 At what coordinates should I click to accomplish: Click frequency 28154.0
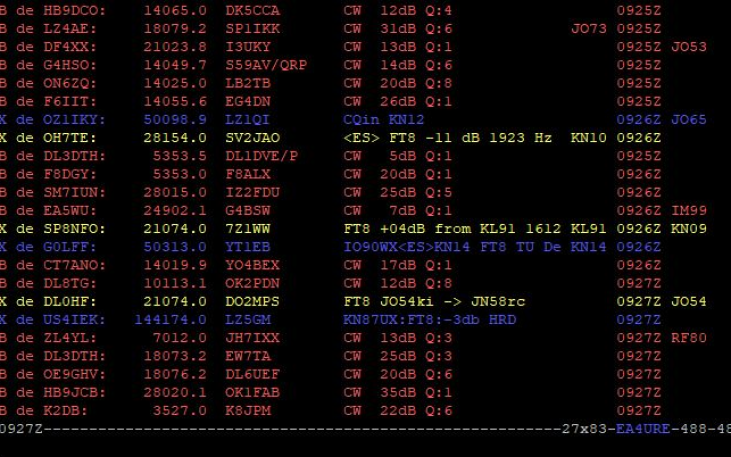(x=175, y=138)
